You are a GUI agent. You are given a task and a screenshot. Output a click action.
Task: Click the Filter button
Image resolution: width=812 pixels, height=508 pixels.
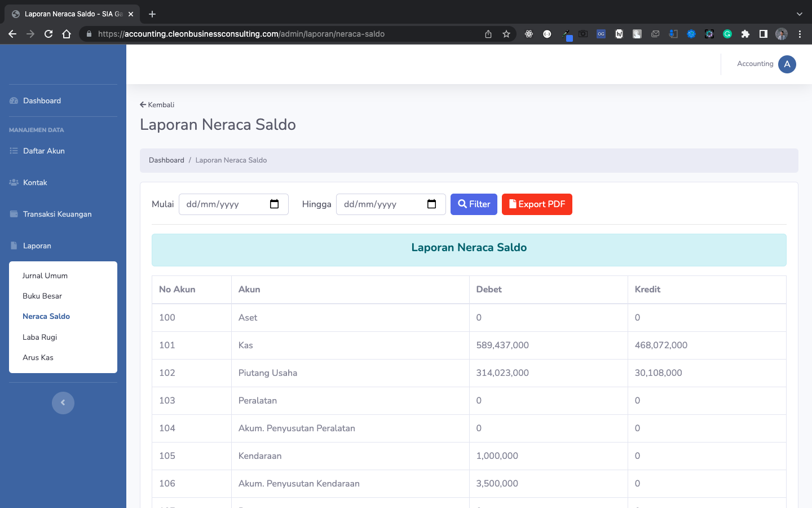pyautogui.click(x=474, y=204)
